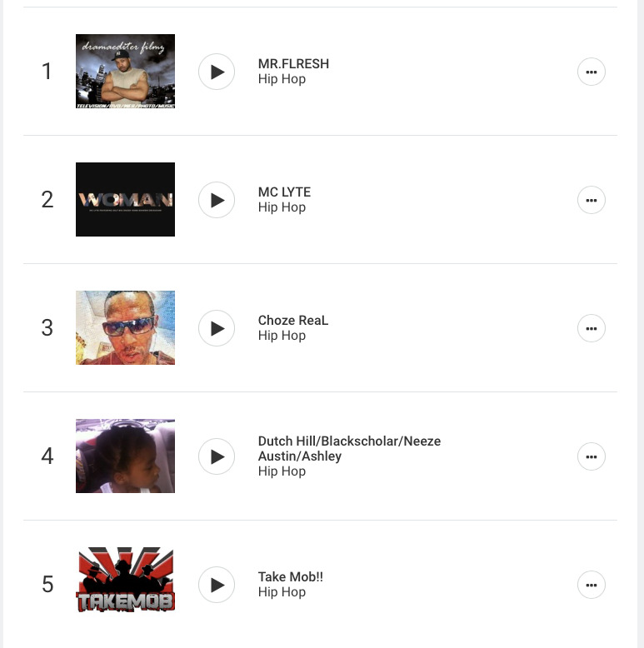Show more options for Take Mob!!
644x648 pixels.
[x=592, y=585]
